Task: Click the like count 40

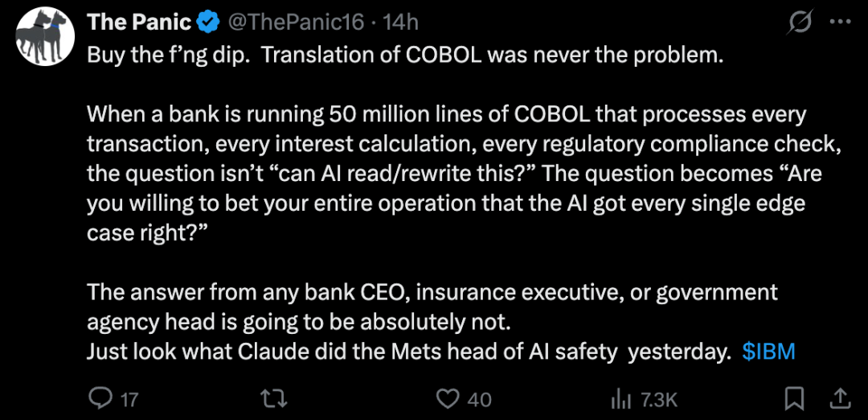Action: (479, 399)
